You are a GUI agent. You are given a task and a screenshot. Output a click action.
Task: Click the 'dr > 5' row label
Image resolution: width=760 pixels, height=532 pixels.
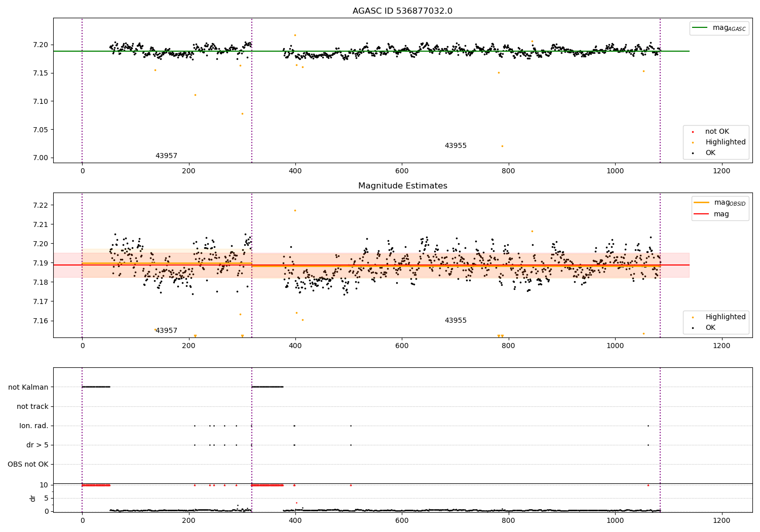pos(37,445)
